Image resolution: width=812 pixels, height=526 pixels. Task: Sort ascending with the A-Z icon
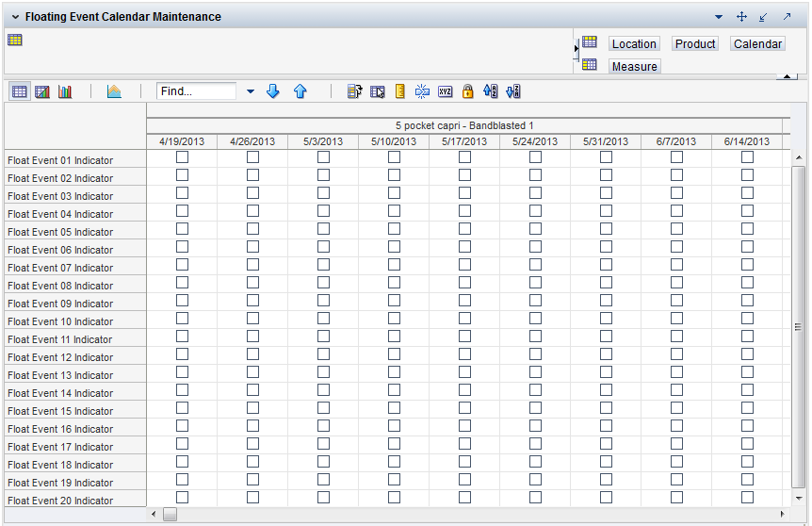click(x=491, y=91)
